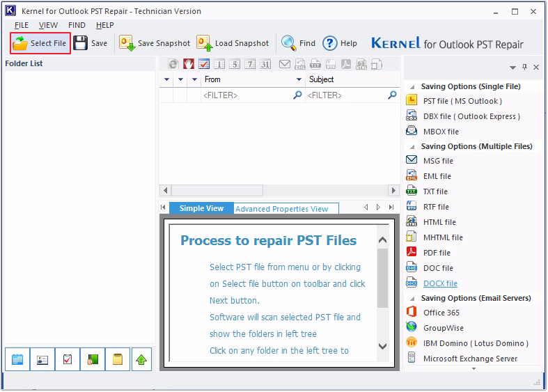The image size is (548, 392).
Task: Click the green up arrow icon
Action: pos(141,359)
